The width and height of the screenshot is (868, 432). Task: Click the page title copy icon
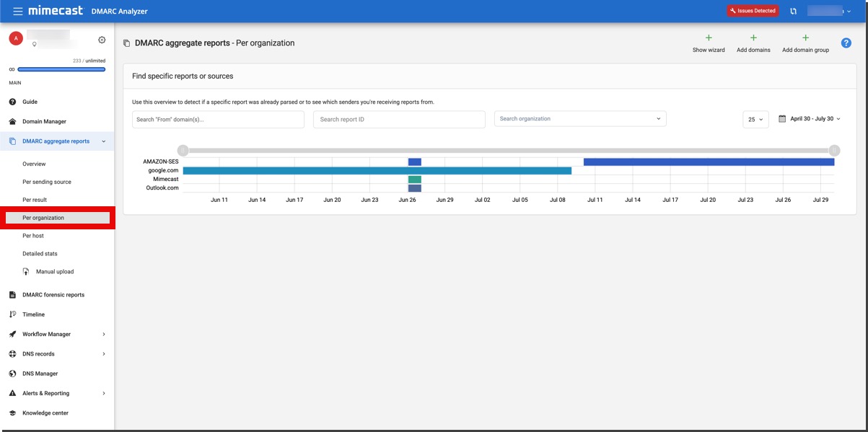coord(127,43)
